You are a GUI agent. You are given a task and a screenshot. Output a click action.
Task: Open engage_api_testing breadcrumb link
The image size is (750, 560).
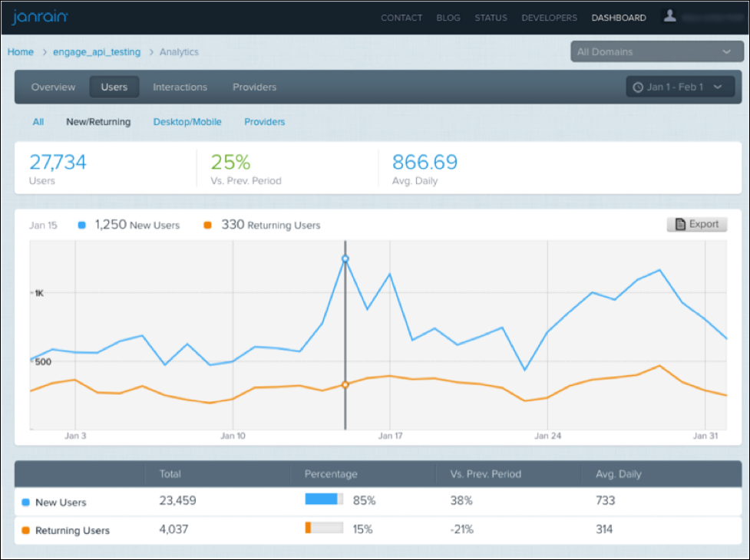97,52
